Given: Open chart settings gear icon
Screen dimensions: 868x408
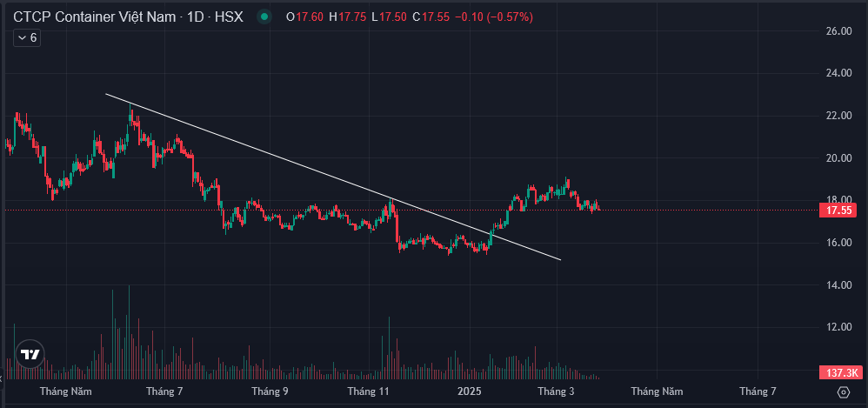Looking at the screenshot, I should 842,392.
